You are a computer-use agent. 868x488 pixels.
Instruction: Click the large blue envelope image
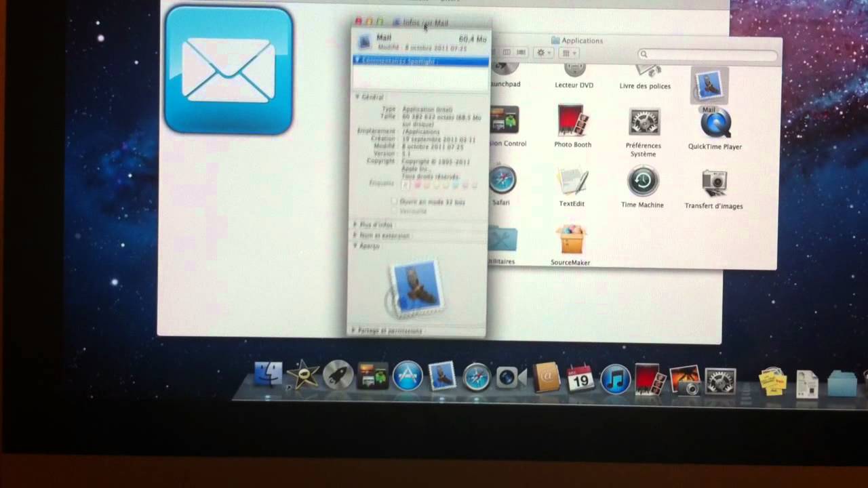(x=229, y=70)
